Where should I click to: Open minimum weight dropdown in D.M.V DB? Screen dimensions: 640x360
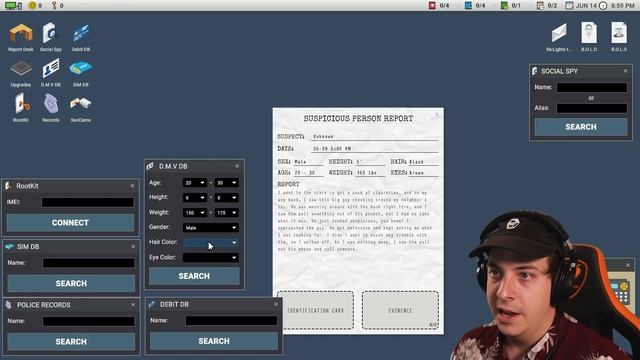[194, 213]
